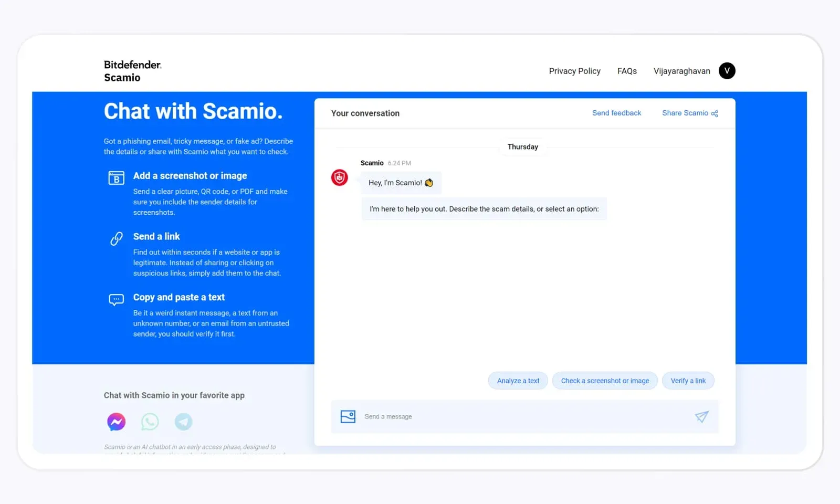This screenshot has height=504, width=840.
Task: Click the I'm here to help you out message
Action: (x=484, y=209)
